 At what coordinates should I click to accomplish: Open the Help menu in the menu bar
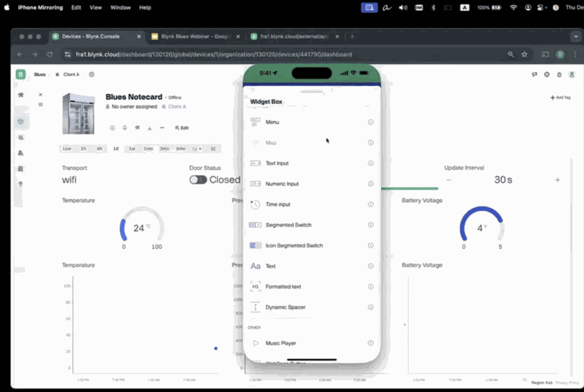click(145, 8)
